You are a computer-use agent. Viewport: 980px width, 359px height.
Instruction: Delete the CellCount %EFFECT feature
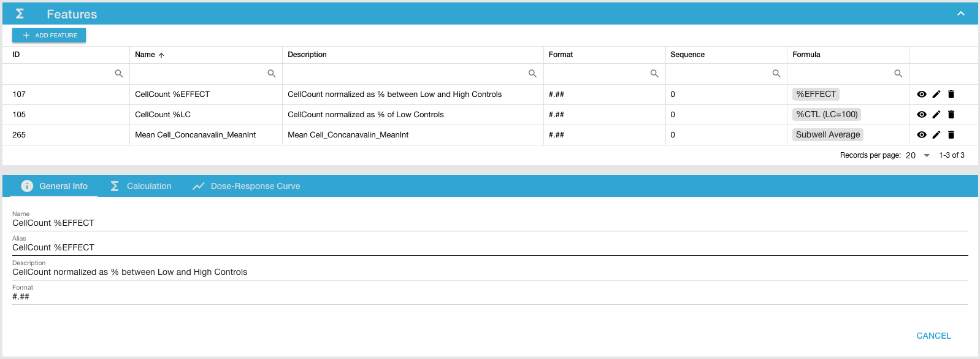coord(951,95)
